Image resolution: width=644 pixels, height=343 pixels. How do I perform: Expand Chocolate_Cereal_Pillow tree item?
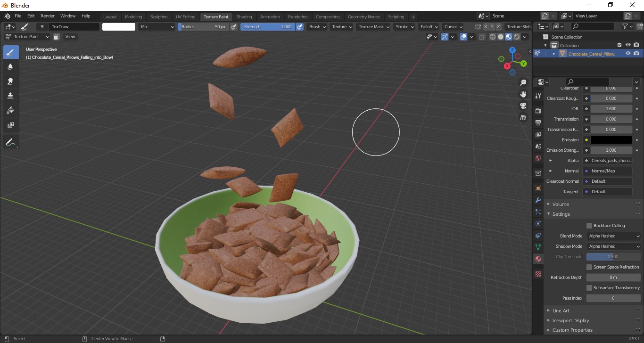(x=554, y=54)
